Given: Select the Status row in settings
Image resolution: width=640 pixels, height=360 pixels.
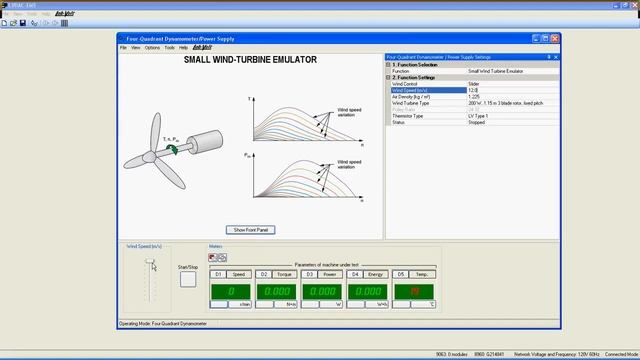Looking at the screenshot, I should click(x=475, y=122).
